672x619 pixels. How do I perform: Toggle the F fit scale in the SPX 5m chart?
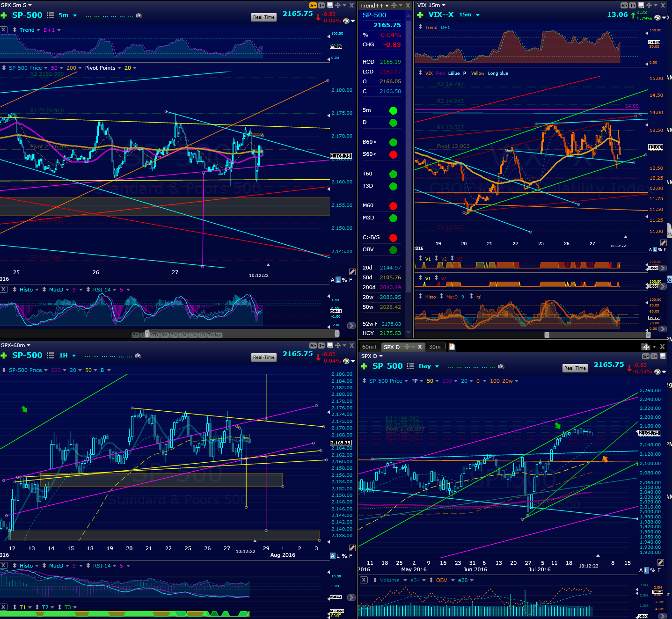point(351,280)
